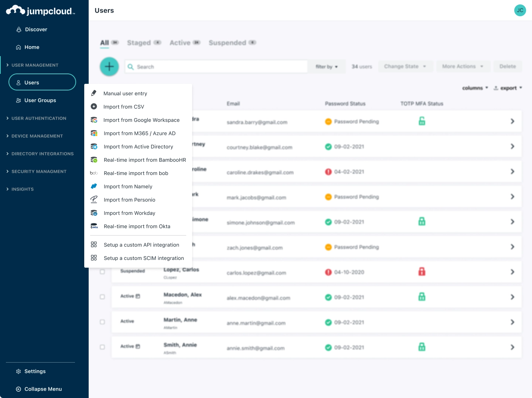
Task: Click the Collapse Menu icon
Action: tap(18, 389)
